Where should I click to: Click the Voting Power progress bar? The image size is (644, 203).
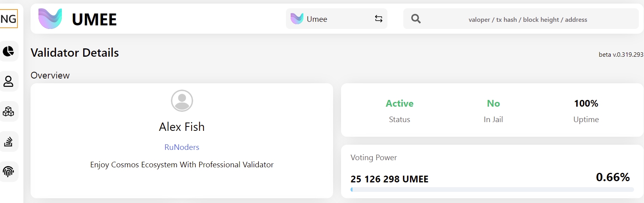pyautogui.click(x=492, y=190)
